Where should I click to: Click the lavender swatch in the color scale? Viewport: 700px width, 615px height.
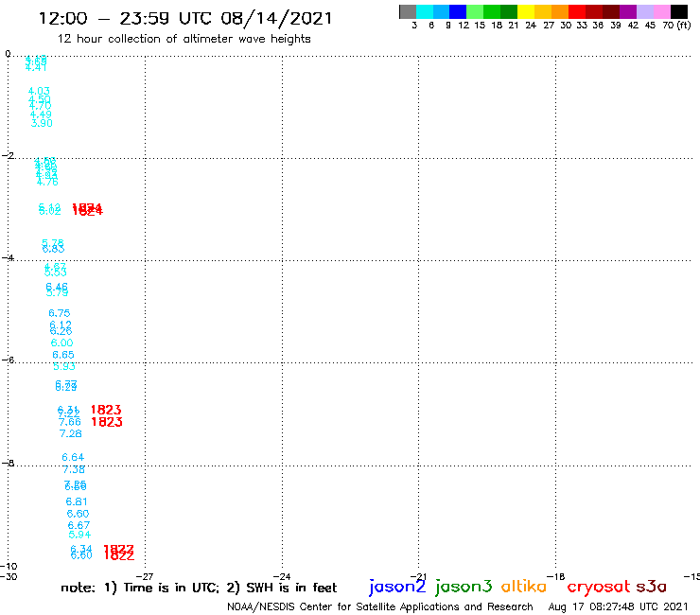[645, 11]
